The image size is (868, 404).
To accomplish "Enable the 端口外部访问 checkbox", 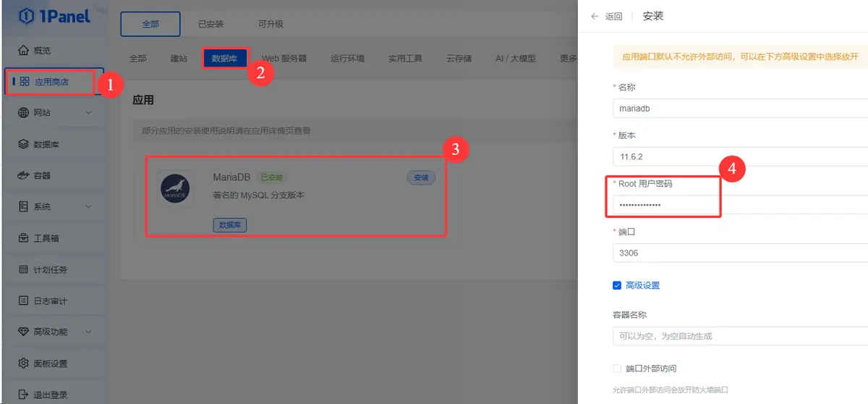I will pyautogui.click(x=617, y=369).
